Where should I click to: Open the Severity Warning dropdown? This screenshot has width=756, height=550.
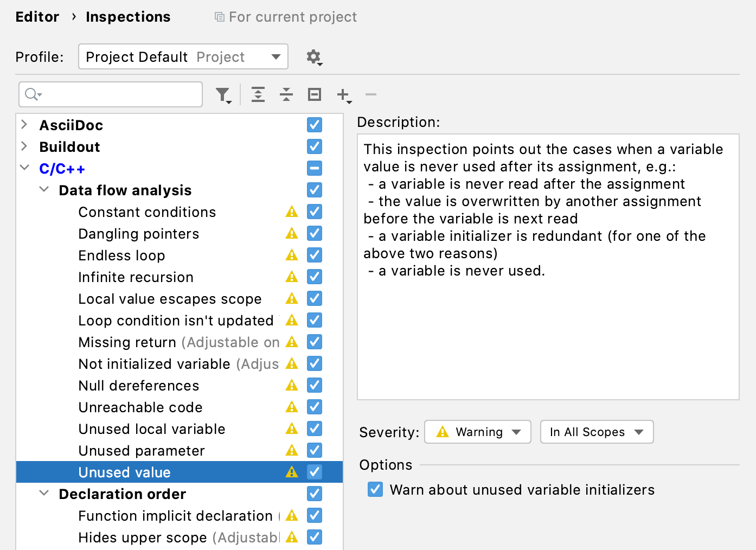click(477, 432)
